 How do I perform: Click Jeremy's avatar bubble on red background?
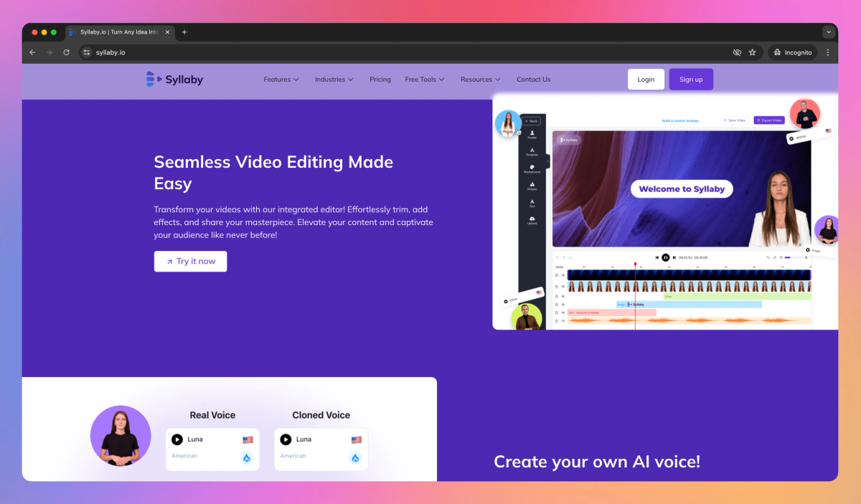[x=805, y=113]
